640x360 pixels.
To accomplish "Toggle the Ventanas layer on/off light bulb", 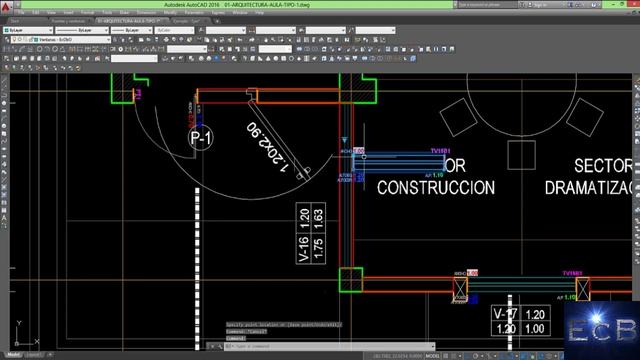I will 14,40.
